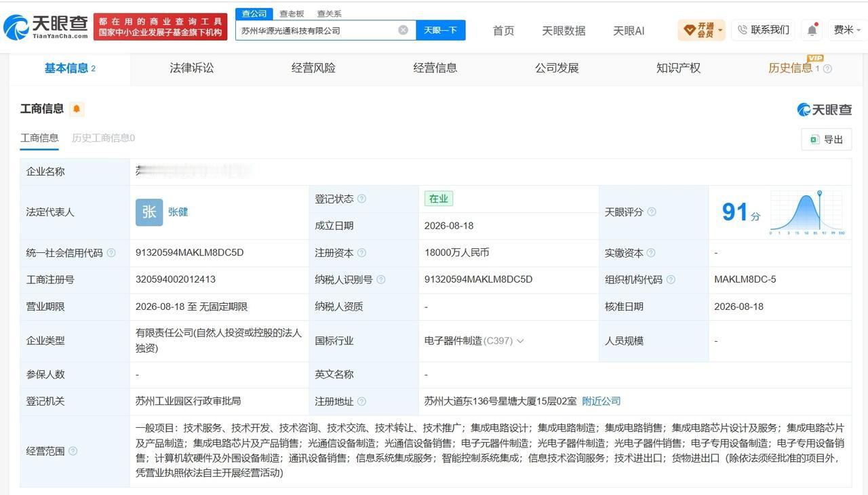
Task: Click the 张 avatar of legal representative
Action: 149,212
